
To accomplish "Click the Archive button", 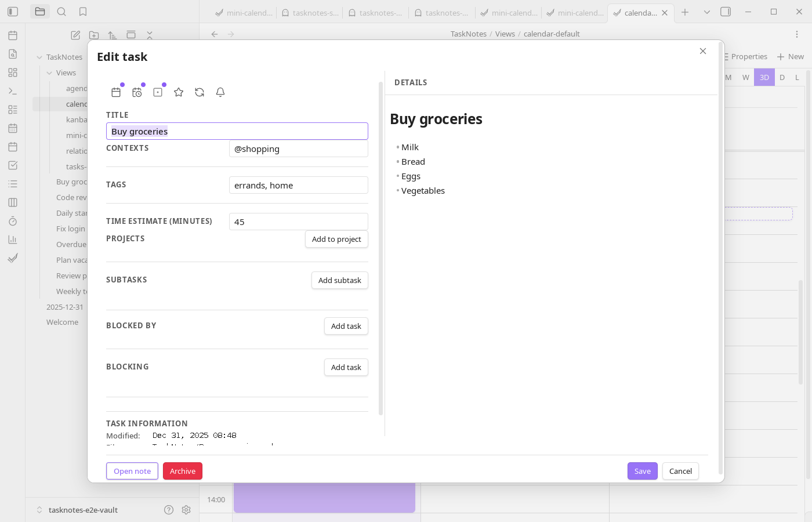I will point(183,471).
